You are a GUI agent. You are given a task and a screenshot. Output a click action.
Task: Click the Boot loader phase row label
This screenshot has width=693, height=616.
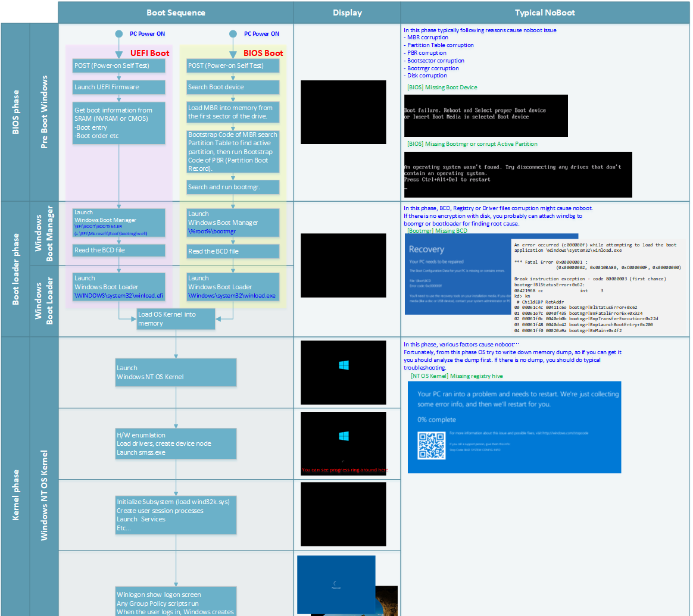(15, 269)
